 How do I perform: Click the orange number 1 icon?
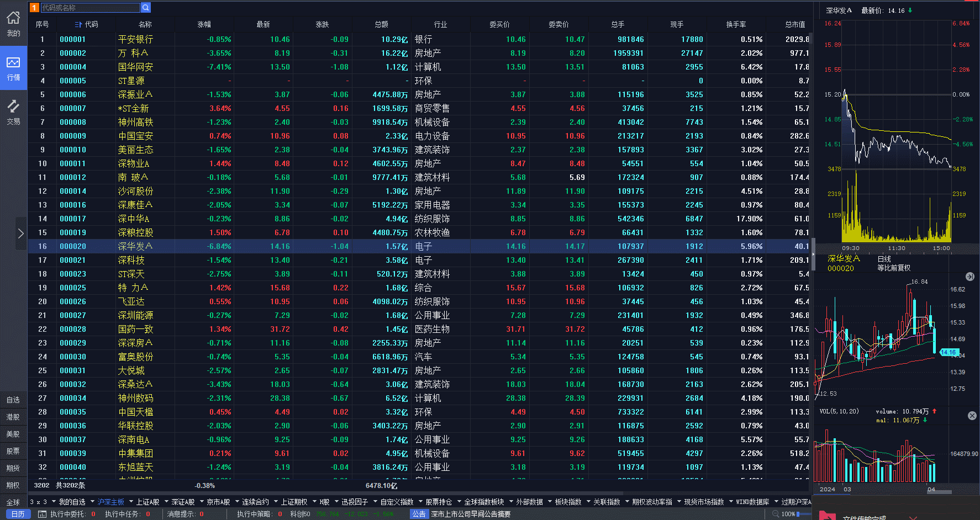pyautogui.click(x=34, y=8)
